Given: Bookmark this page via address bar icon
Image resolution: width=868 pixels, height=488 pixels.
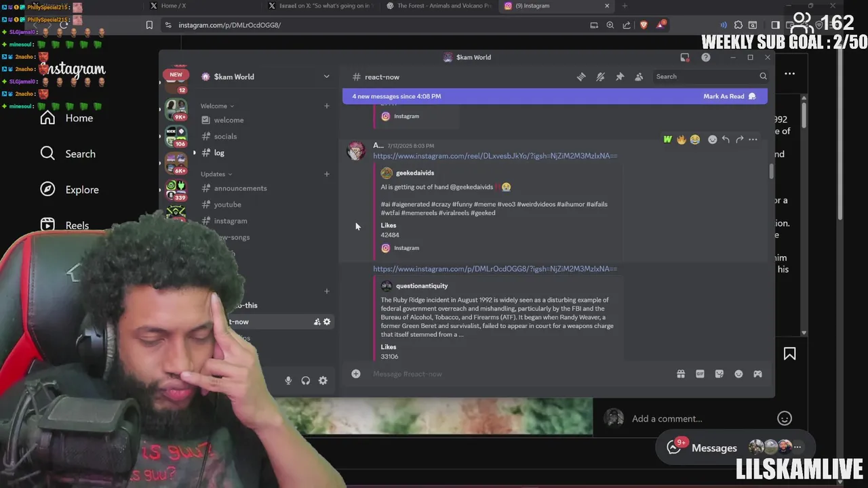Looking at the screenshot, I should [149, 25].
